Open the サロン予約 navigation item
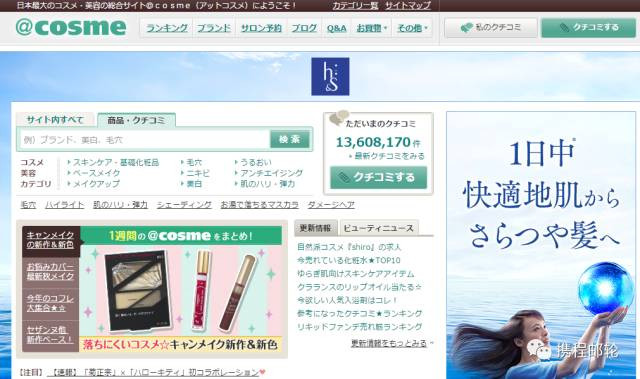This screenshot has width=640, height=379. pos(261,28)
